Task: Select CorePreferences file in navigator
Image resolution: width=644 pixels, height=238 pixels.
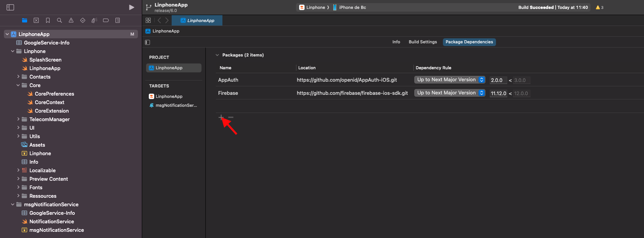Action: pos(54,94)
